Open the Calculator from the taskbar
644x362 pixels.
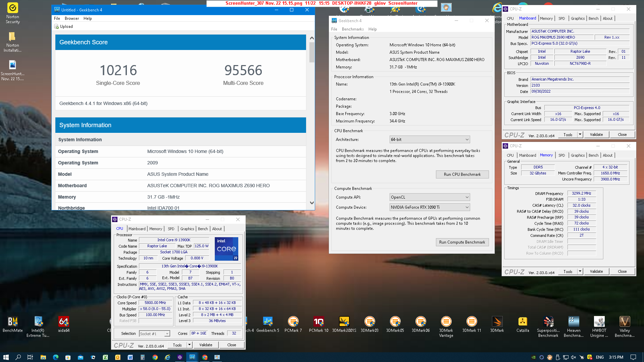142,357
